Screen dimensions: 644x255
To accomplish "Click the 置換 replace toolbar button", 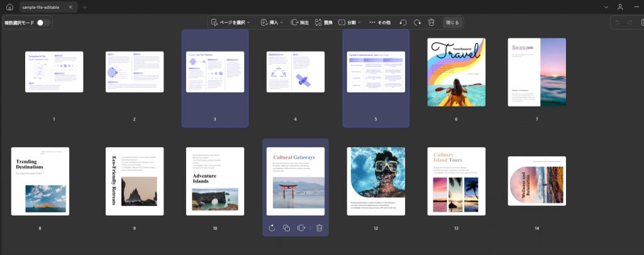I will pos(324,22).
